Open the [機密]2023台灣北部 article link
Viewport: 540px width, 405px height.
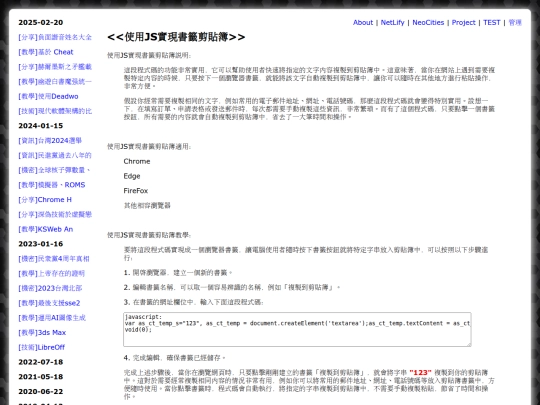tap(50, 288)
